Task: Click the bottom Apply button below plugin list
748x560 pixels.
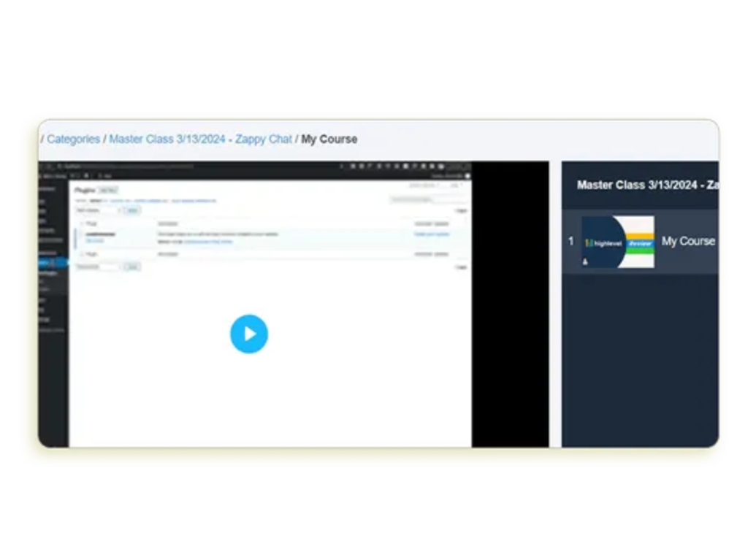Action: pyautogui.click(x=131, y=267)
